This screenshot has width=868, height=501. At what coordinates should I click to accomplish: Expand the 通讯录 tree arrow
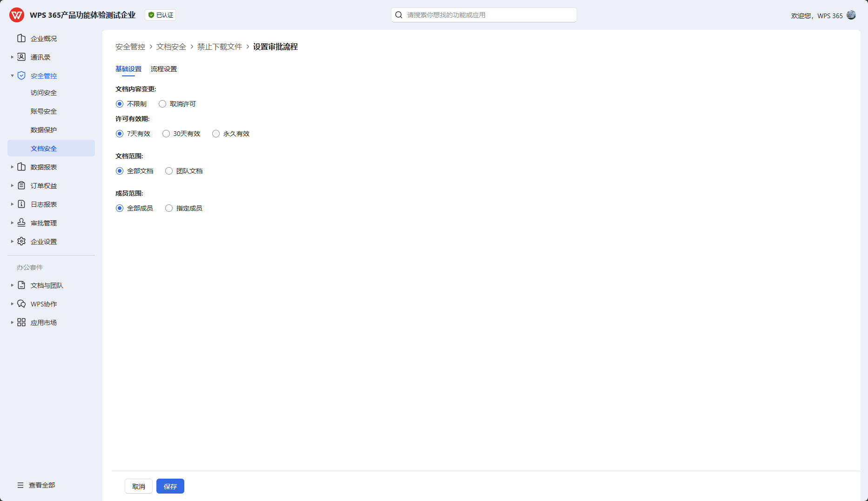(12, 57)
